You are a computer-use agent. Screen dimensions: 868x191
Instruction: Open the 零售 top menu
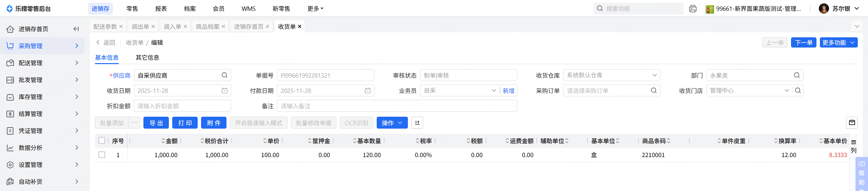click(x=132, y=8)
